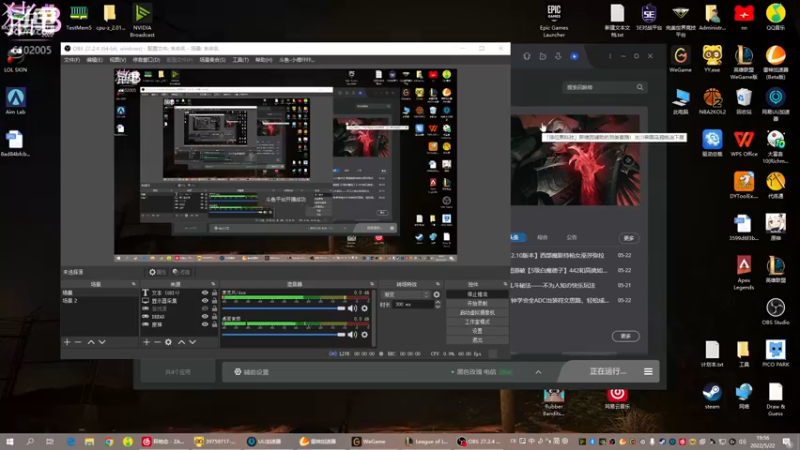Open the 渐变 transition type dropdown
The height and width of the screenshot is (450, 800).
pos(406,294)
